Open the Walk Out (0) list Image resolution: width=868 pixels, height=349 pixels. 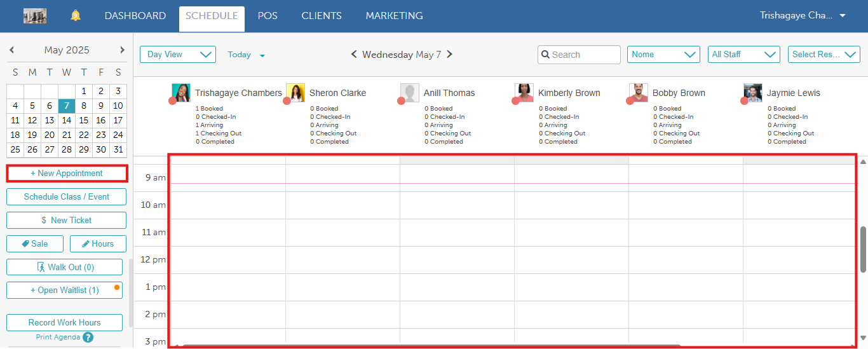tap(64, 267)
